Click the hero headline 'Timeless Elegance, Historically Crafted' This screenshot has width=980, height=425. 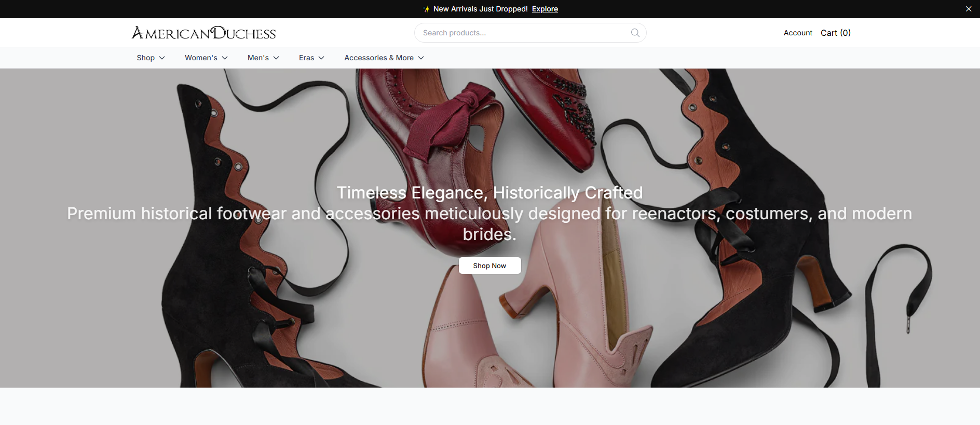(x=489, y=193)
